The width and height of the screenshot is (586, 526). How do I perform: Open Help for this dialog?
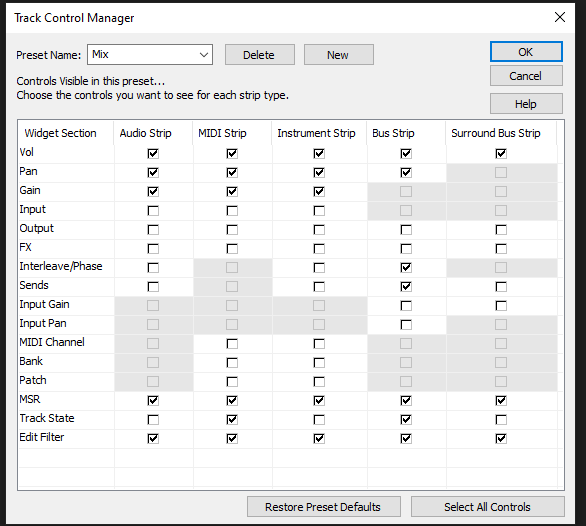526,104
